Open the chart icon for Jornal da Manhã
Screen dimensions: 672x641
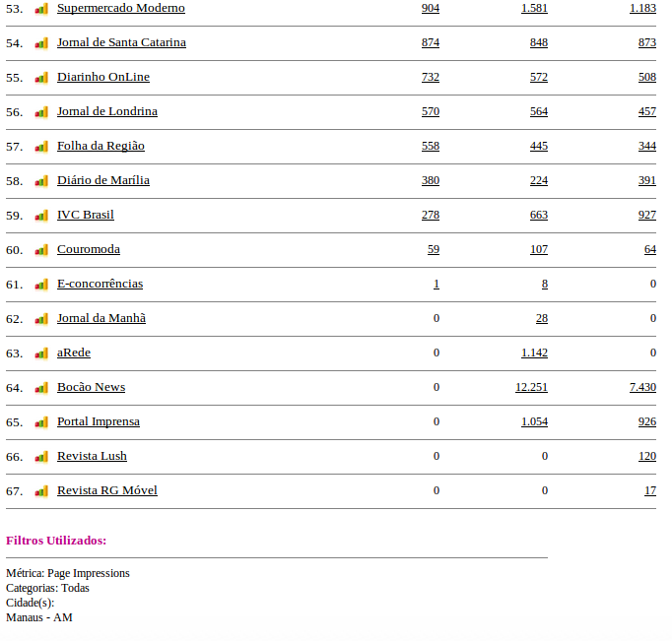pyautogui.click(x=41, y=319)
